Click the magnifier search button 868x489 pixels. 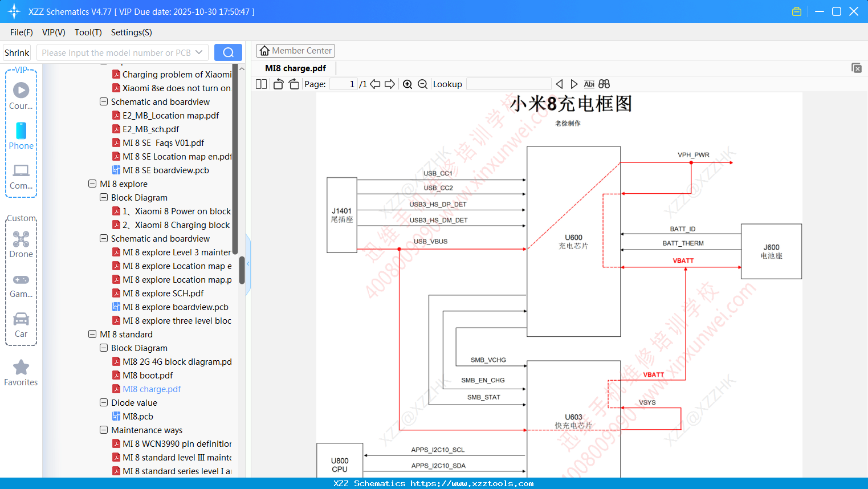228,52
